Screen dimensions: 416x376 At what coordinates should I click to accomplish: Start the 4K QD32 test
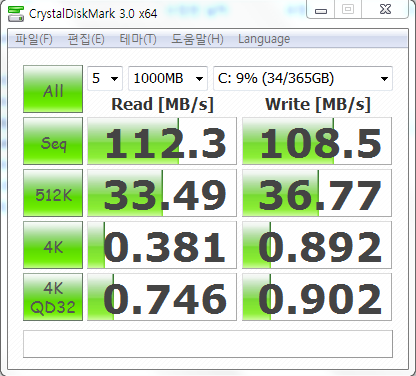pyautogui.click(x=53, y=297)
